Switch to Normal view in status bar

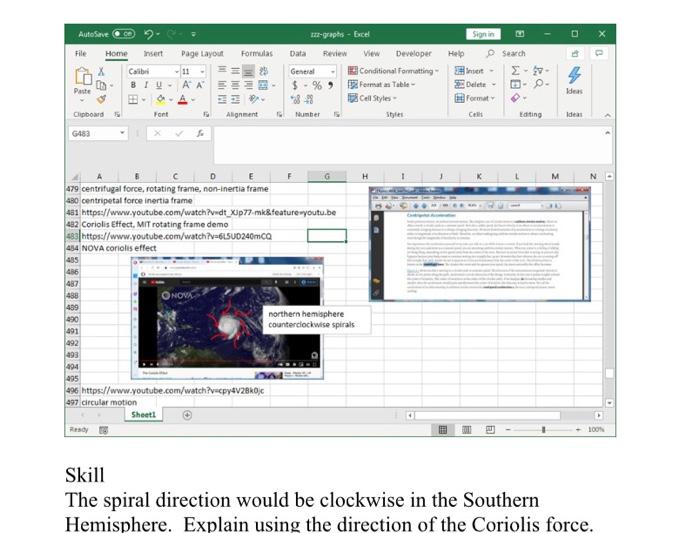(x=443, y=429)
